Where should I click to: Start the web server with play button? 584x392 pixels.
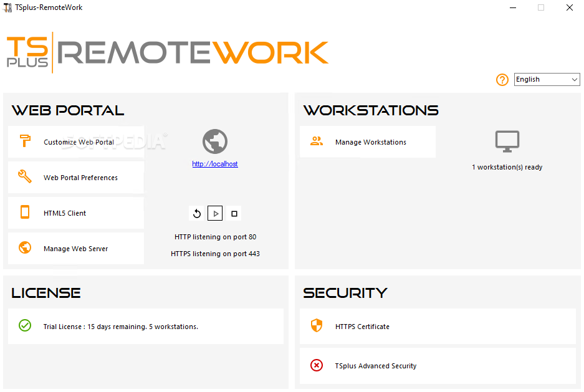pyautogui.click(x=215, y=213)
